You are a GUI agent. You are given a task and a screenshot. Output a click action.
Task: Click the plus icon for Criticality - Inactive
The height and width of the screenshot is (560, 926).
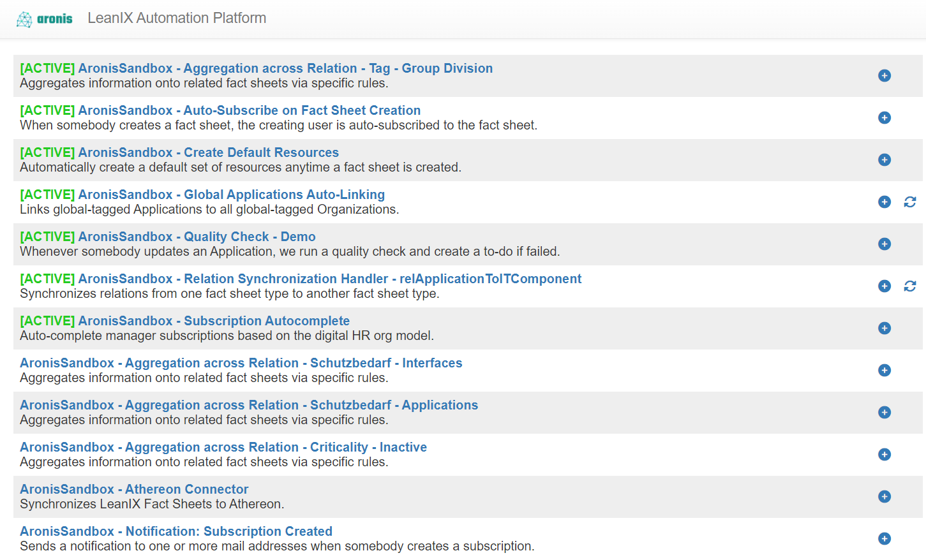click(x=885, y=455)
